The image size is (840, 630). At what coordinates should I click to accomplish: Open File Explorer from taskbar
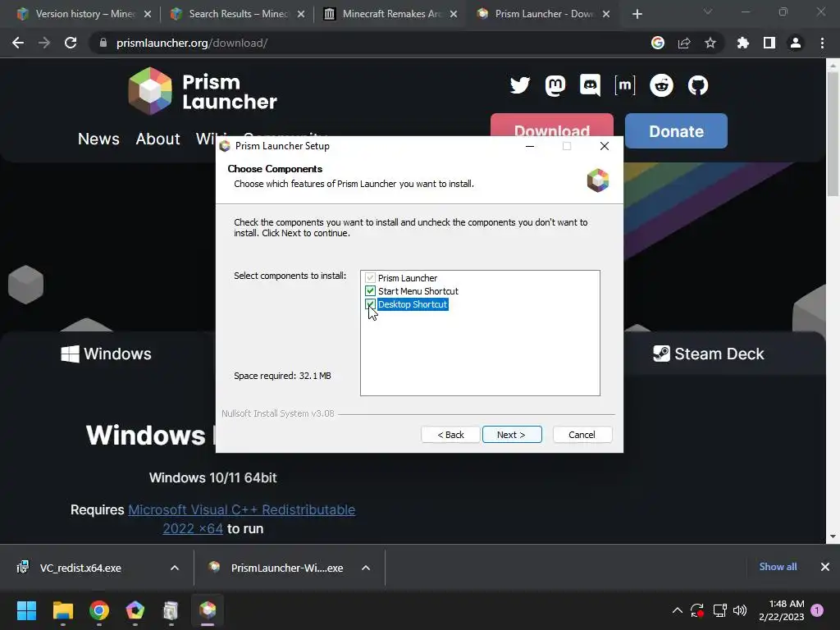(x=62, y=610)
